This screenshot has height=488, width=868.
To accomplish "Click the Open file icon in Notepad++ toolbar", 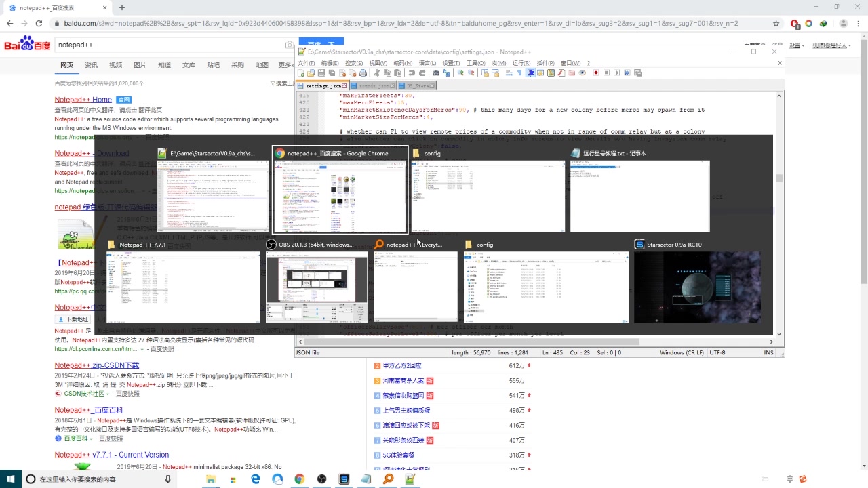I will (x=311, y=73).
